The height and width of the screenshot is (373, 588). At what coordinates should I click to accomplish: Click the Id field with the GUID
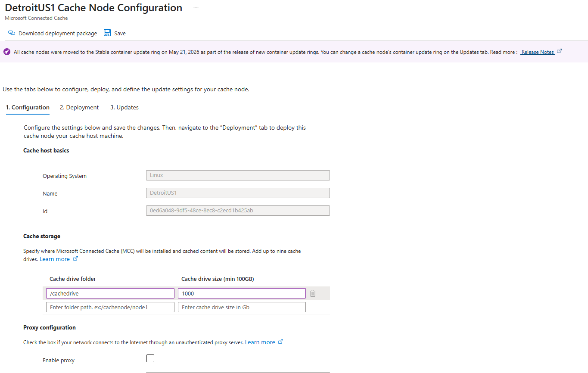pyautogui.click(x=238, y=211)
